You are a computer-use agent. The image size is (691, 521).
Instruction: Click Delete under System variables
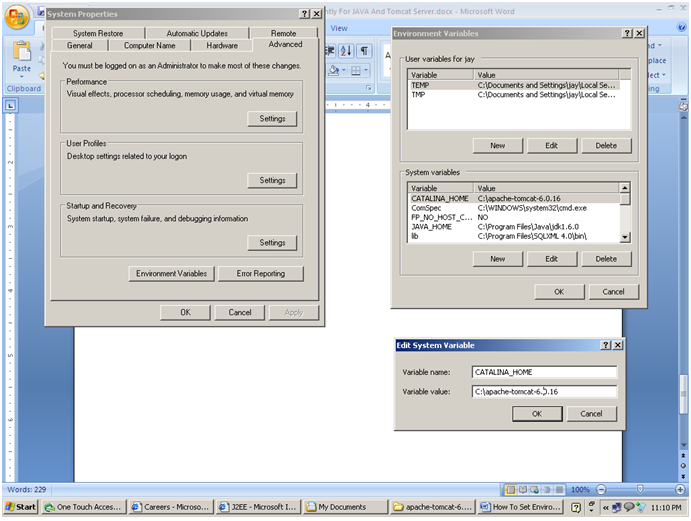point(606,259)
